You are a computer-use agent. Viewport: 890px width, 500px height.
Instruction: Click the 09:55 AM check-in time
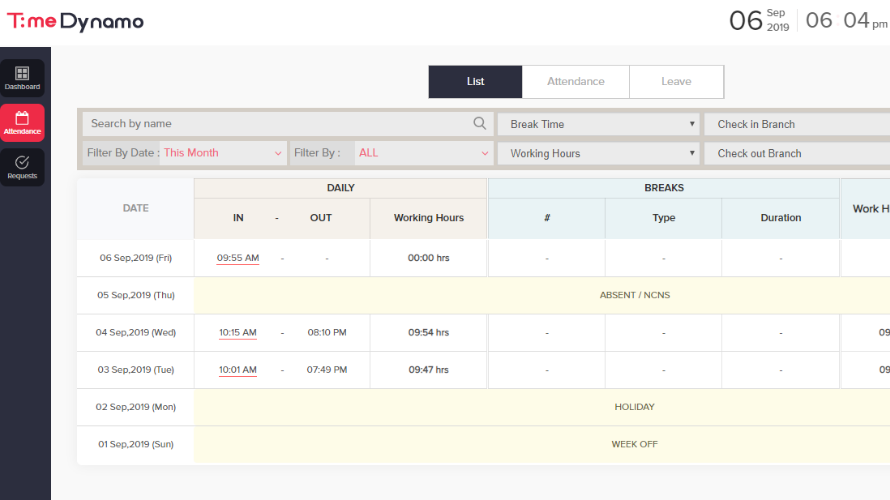[238, 258]
